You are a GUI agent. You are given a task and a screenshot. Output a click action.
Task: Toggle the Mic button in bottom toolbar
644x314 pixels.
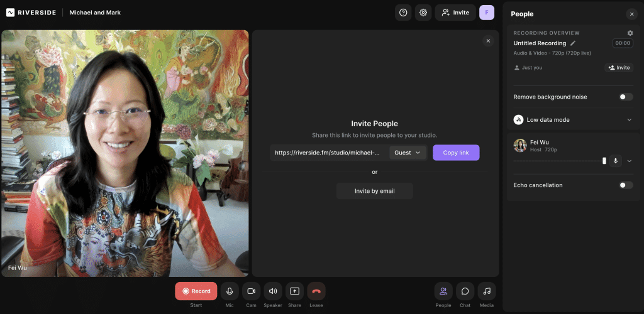click(x=230, y=291)
